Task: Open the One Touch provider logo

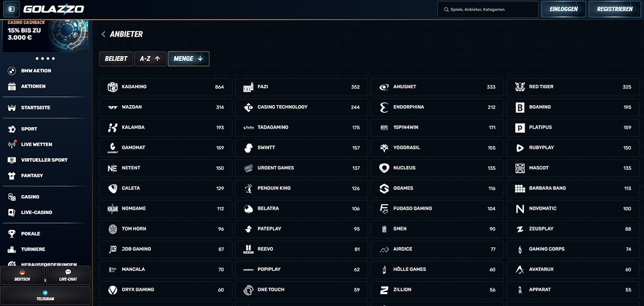Action: [248, 290]
